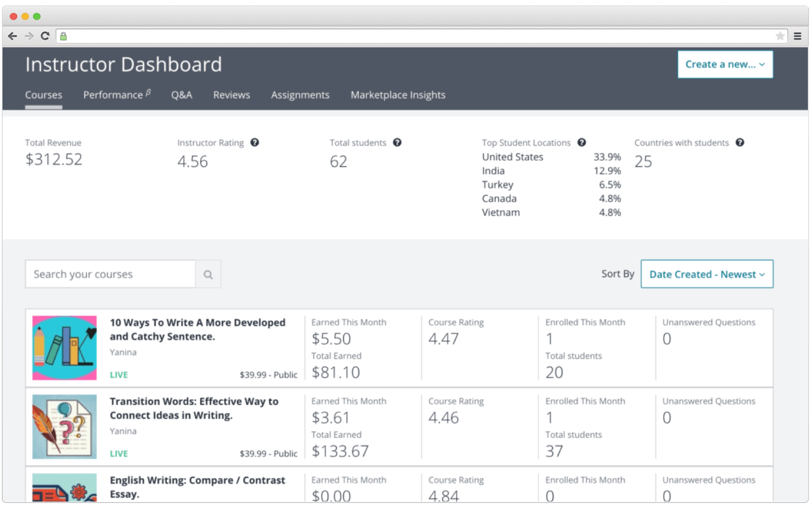Click Instructor Rating value 4.56
The width and height of the screenshot is (812, 508).
coord(192,162)
